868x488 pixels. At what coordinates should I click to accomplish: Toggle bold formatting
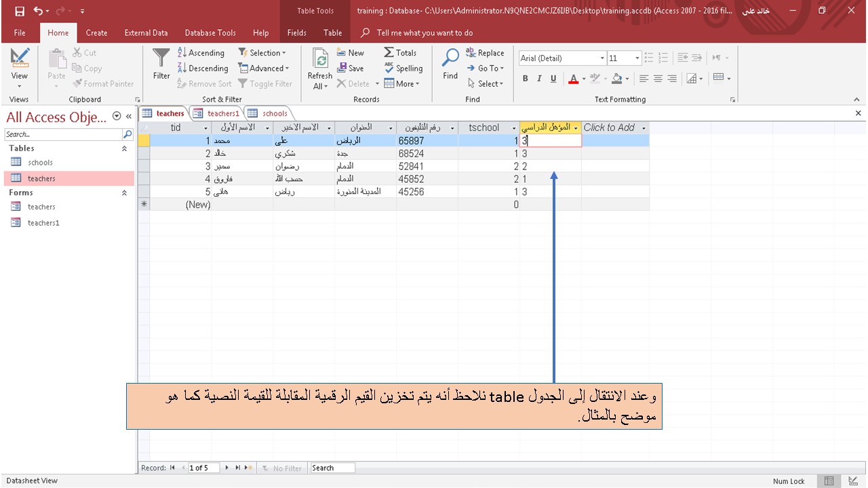pos(525,79)
